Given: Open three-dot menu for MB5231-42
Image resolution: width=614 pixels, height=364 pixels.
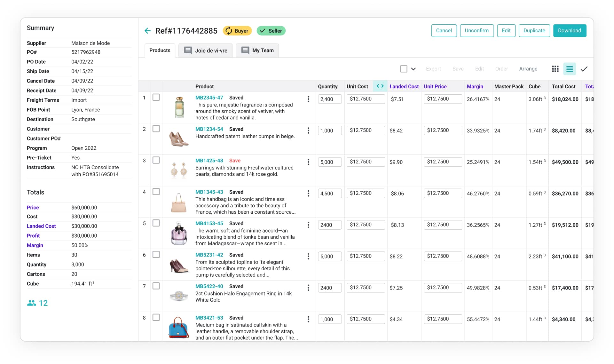Looking at the screenshot, I should 308,256.
